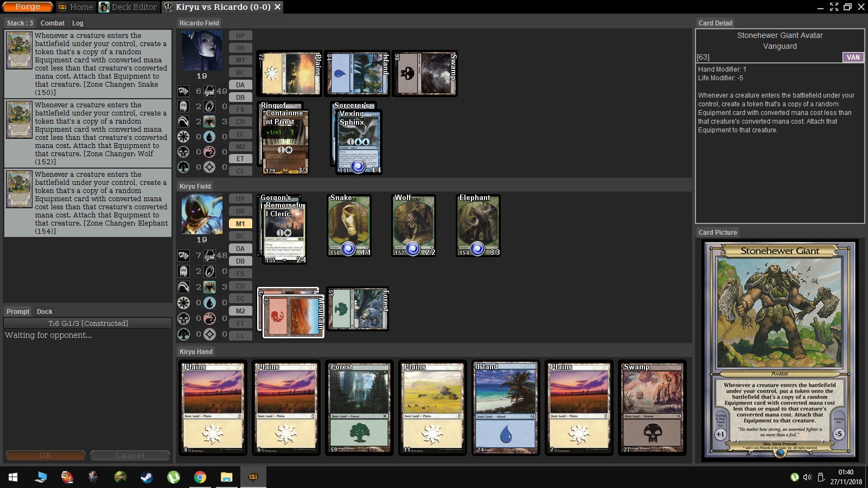Switch to the Dock tab
868x488 pixels.
(x=44, y=312)
